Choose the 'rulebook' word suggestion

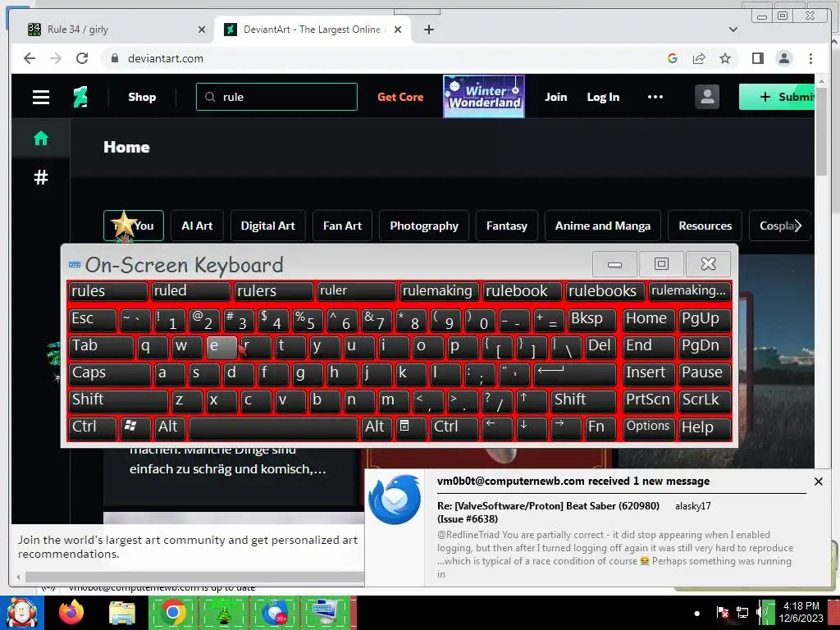522,291
